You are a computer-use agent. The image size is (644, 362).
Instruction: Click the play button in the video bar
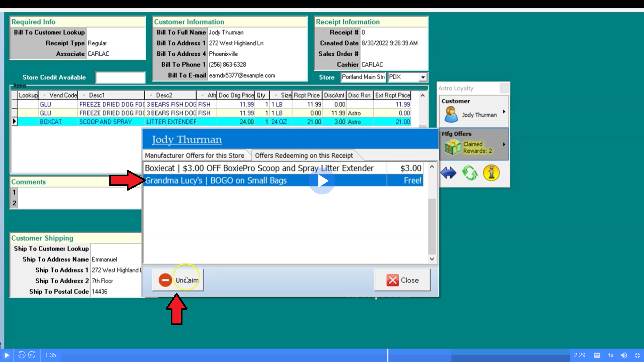7,355
